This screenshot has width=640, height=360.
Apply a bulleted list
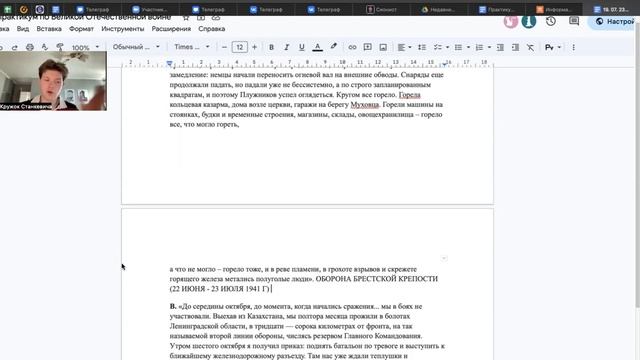click(458, 47)
